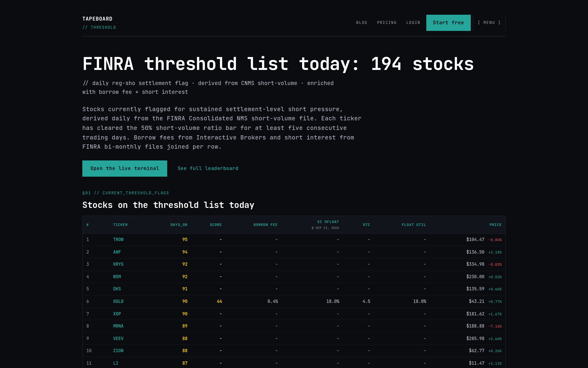Open the TROW ticker link
The image size is (588, 368).
[118, 240]
